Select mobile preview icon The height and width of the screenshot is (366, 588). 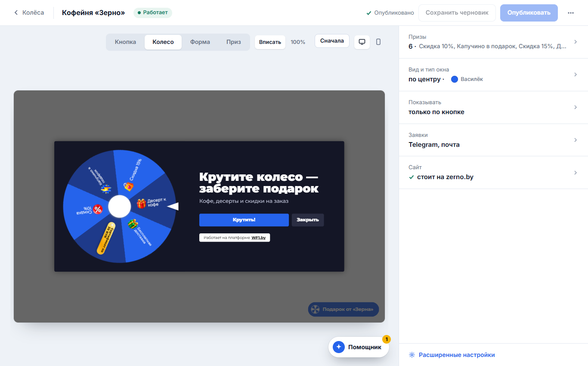(378, 42)
